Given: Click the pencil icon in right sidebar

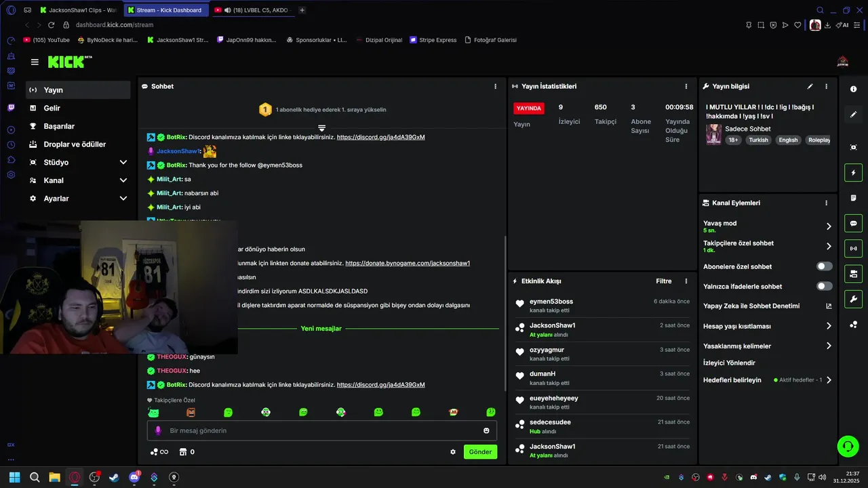Looking at the screenshot, I should (x=853, y=115).
